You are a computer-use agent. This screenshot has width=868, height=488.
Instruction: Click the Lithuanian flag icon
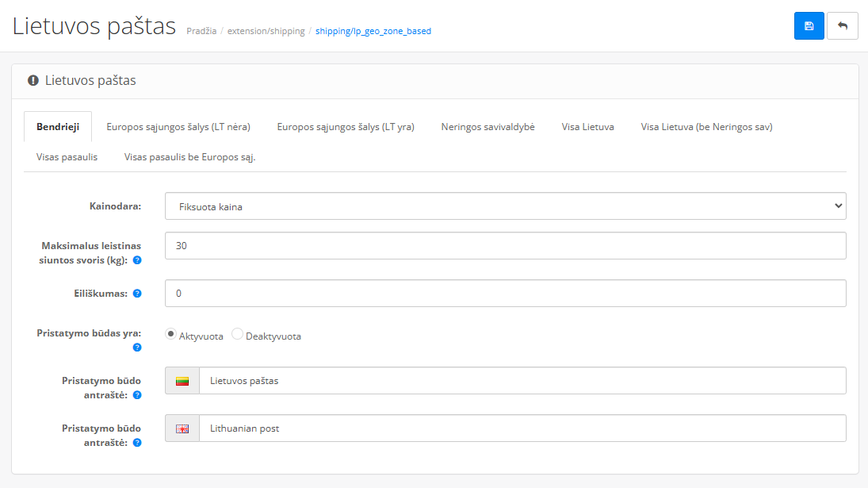tap(182, 381)
